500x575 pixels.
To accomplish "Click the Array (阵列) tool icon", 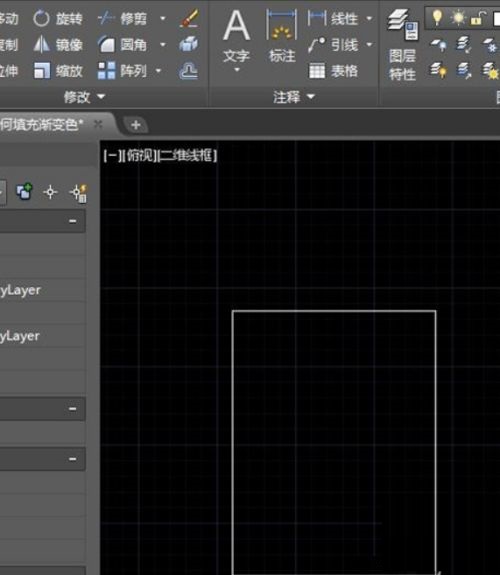I will (106, 71).
